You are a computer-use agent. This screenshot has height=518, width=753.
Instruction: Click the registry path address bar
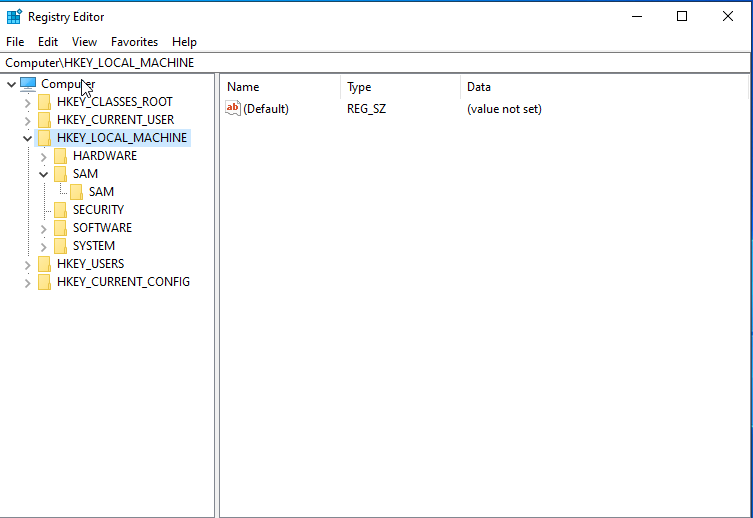[x=375, y=63]
